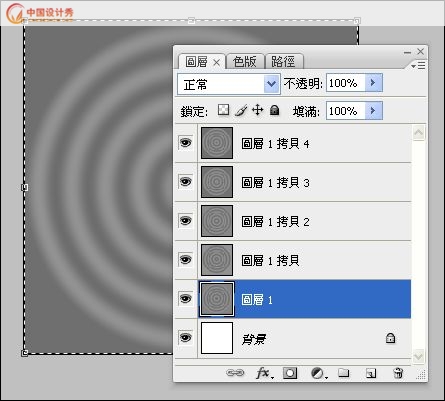The image size is (445, 401).
Task: Select the 圖層 tab
Action: point(196,62)
